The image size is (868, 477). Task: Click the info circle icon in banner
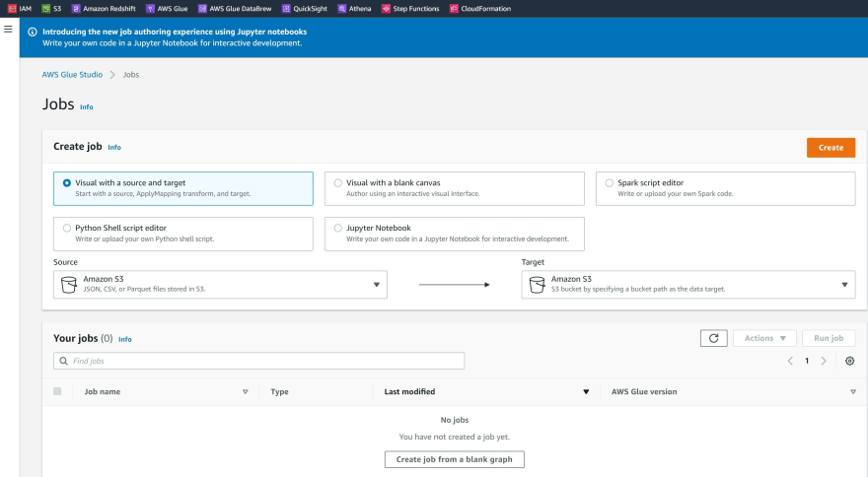33,33
